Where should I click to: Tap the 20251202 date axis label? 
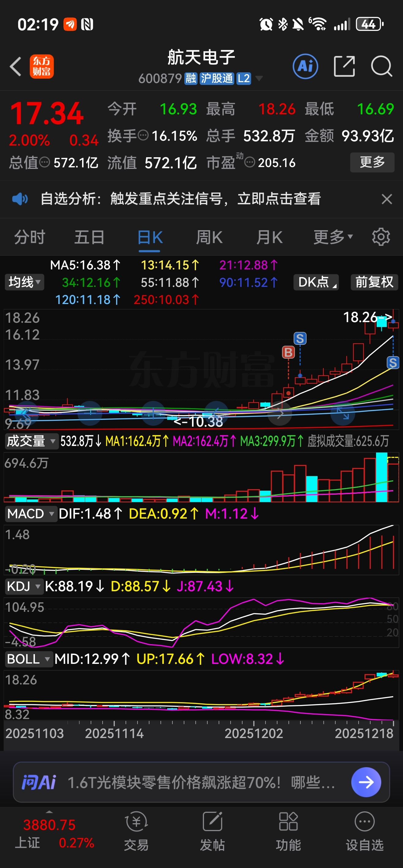[x=254, y=733]
